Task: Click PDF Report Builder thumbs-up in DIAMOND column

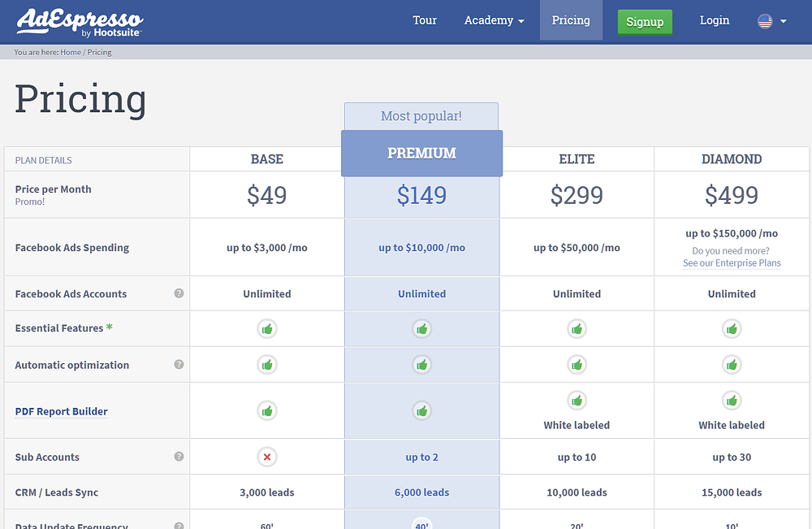Action: (x=732, y=401)
